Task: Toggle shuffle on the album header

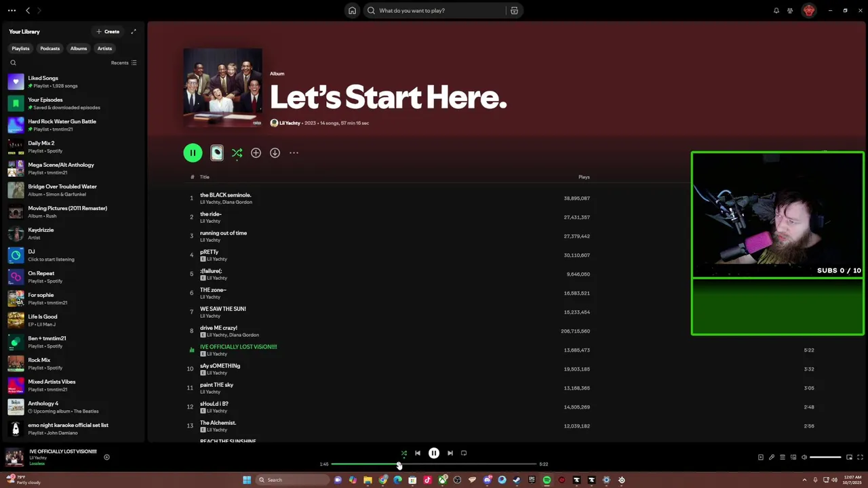Action: click(237, 152)
